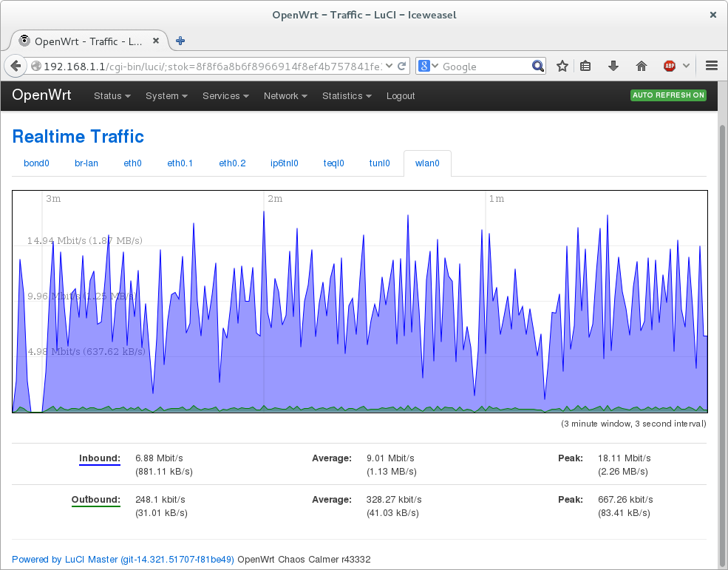Switch to the br-lan interface tab
This screenshot has height=570, width=728.
coord(86,163)
